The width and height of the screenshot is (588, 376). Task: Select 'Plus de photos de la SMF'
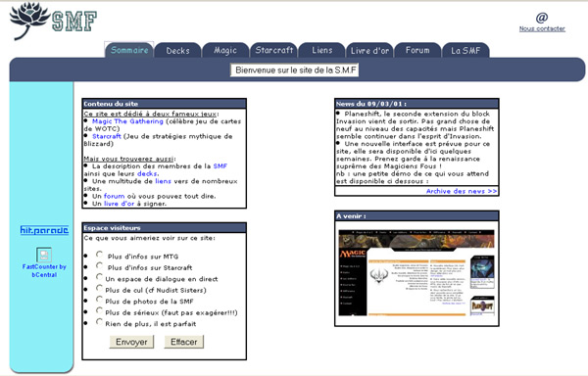click(x=99, y=300)
